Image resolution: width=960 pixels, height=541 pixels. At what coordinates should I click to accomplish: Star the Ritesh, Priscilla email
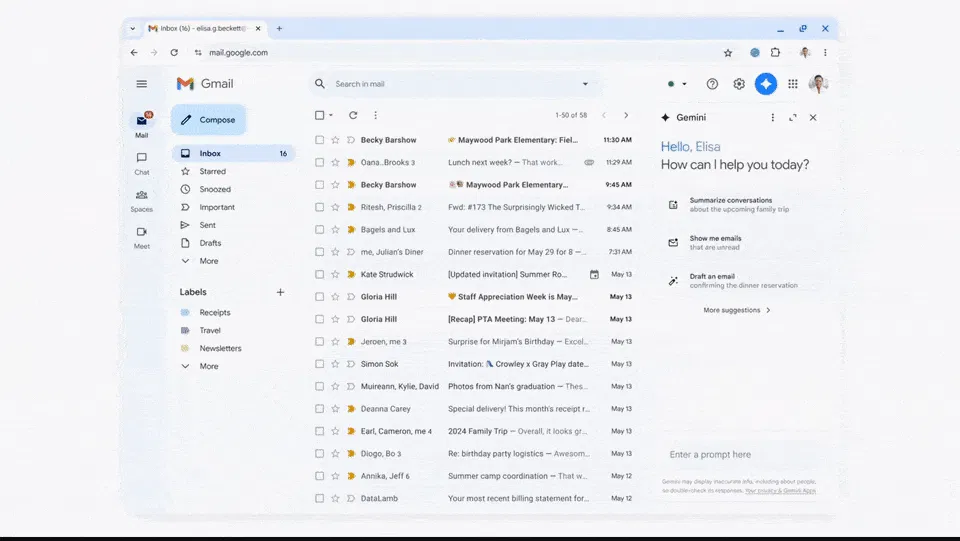(x=335, y=207)
